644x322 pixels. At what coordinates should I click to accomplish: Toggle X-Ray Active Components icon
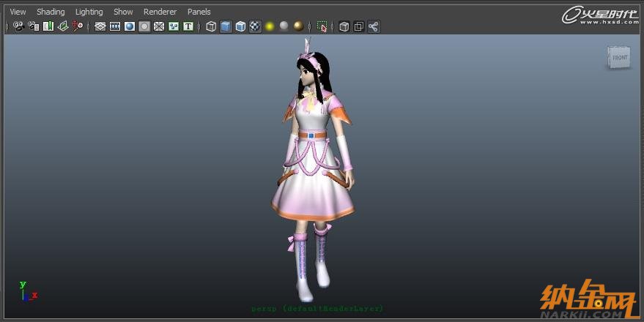(359, 26)
